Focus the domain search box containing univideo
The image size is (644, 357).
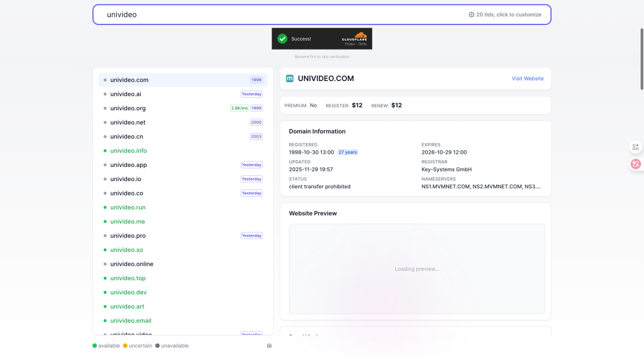coord(322,14)
